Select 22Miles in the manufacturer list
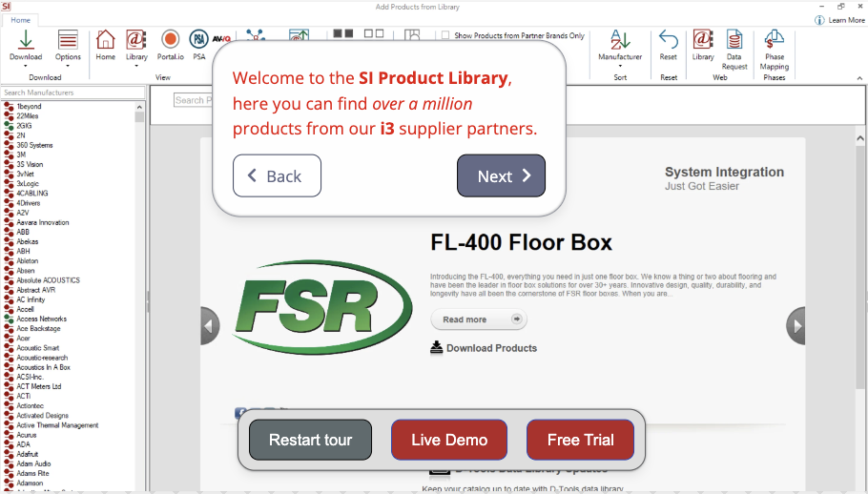 click(27, 116)
